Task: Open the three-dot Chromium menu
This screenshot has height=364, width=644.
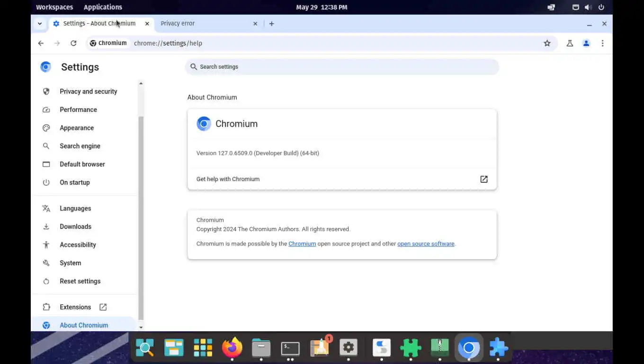Action: (602, 43)
